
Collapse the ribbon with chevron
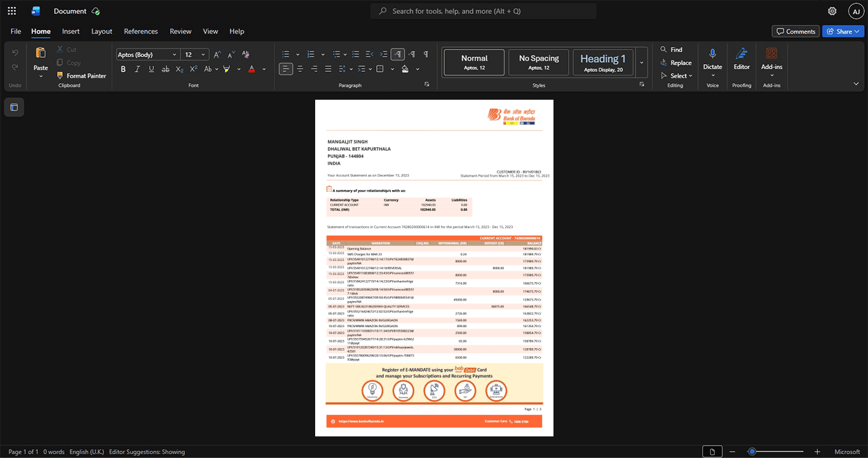click(856, 84)
